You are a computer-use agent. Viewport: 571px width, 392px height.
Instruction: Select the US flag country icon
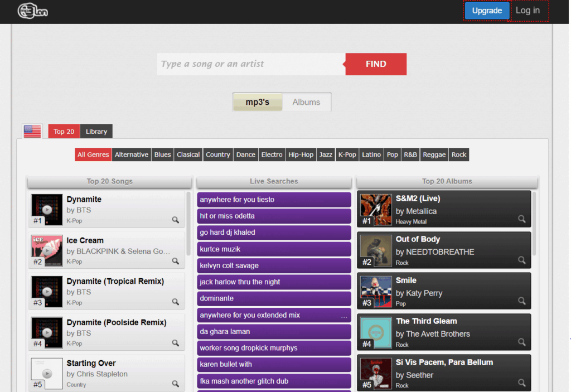coord(32,132)
